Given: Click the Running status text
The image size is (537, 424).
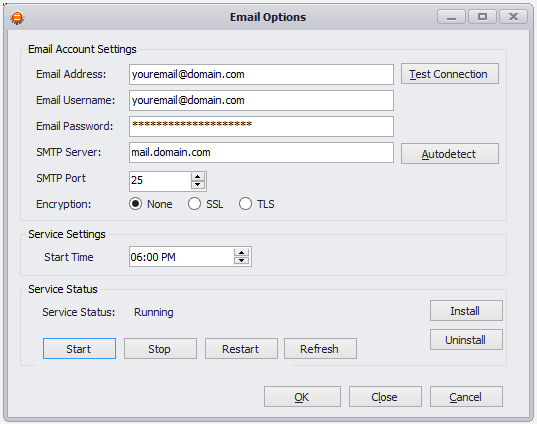Looking at the screenshot, I should coord(153,312).
